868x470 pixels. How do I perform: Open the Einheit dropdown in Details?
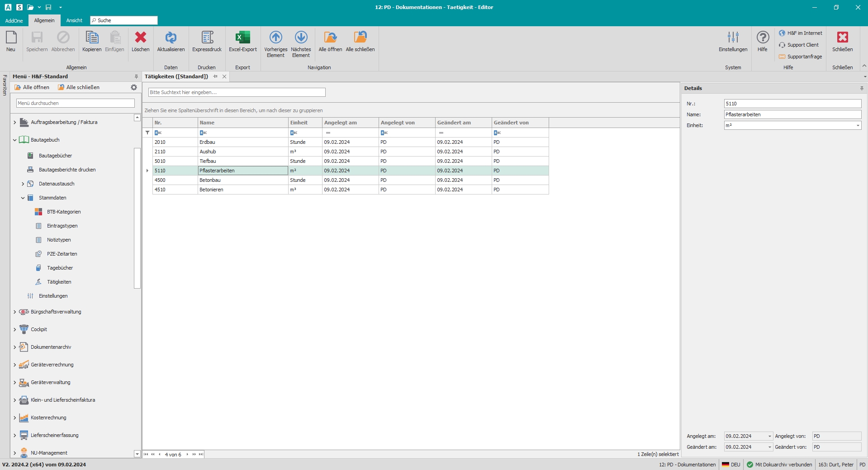tap(858, 125)
